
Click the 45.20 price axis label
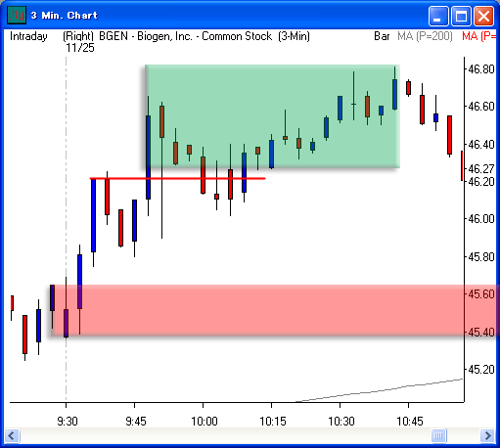click(x=481, y=370)
